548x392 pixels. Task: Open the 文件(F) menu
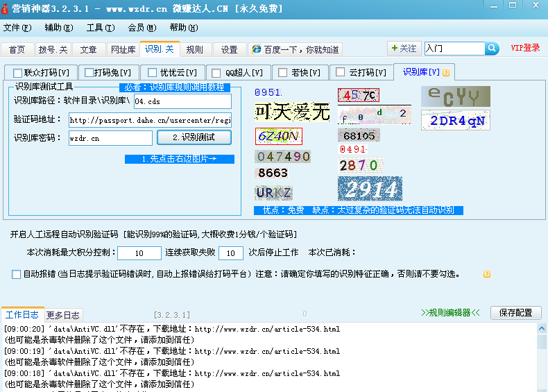[17, 28]
